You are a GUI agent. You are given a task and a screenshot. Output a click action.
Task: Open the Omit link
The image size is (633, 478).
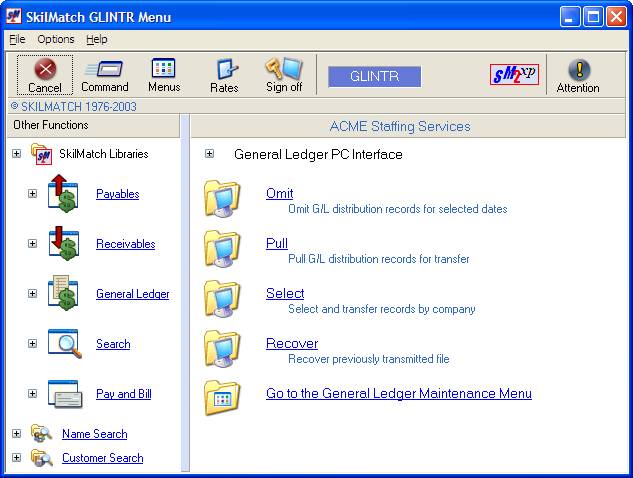[279, 193]
